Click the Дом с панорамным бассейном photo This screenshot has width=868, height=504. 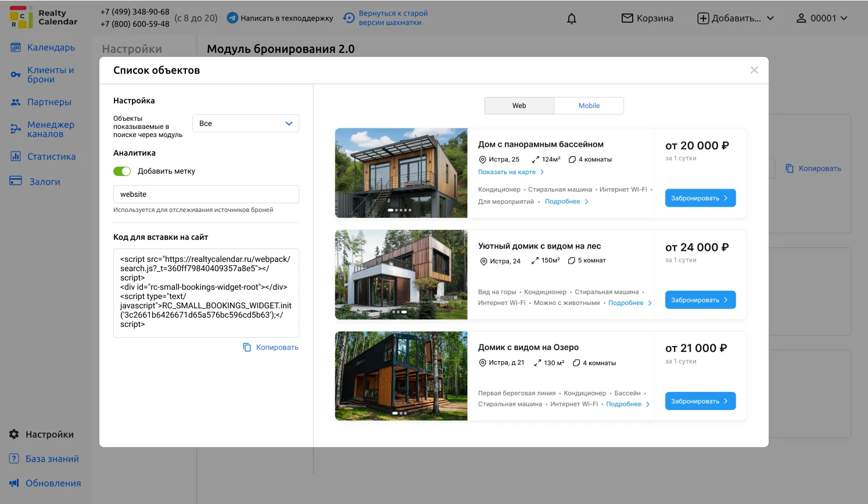(x=401, y=173)
